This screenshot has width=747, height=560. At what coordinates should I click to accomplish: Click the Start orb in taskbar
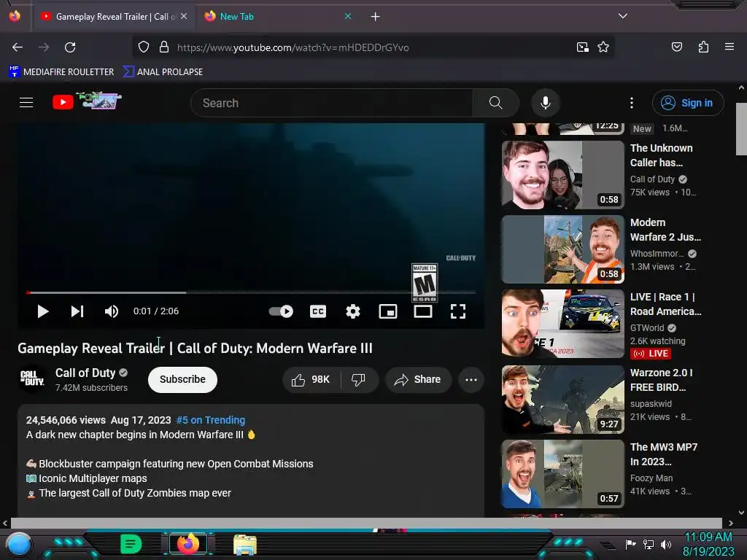[x=19, y=545]
